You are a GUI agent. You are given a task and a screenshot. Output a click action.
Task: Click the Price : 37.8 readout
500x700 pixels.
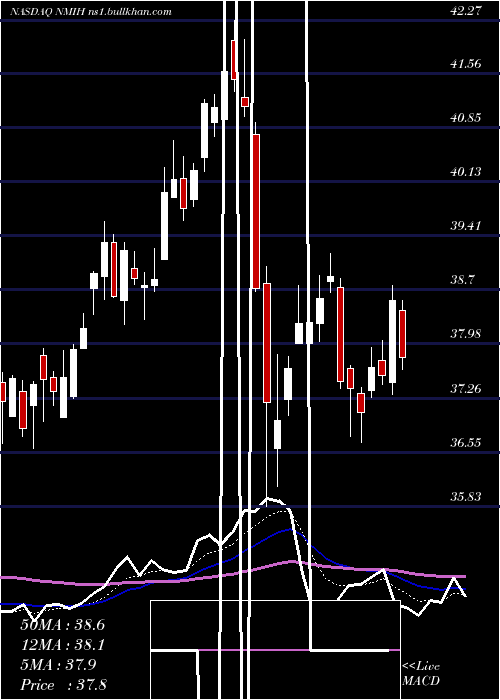63,685
